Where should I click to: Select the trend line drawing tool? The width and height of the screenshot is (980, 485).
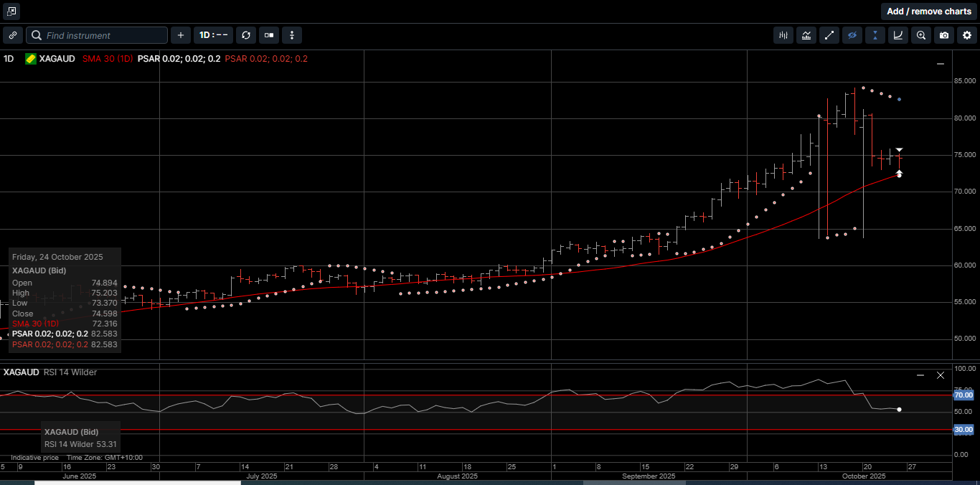(x=829, y=35)
